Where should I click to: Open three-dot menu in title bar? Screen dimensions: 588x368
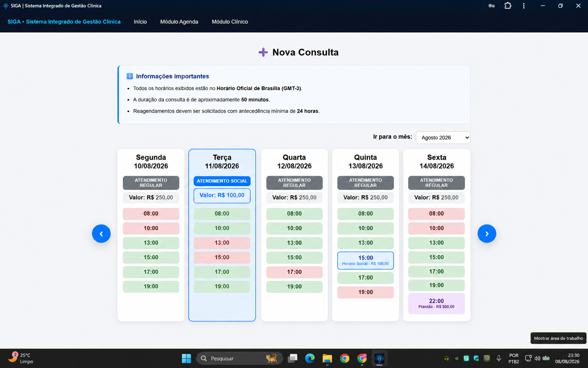point(523,6)
